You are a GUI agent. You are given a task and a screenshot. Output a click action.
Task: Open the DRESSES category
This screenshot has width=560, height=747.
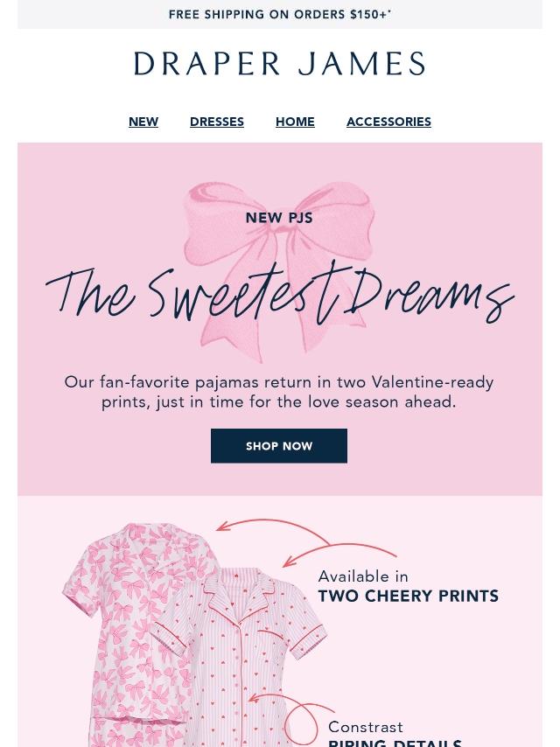click(x=217, y=122)
